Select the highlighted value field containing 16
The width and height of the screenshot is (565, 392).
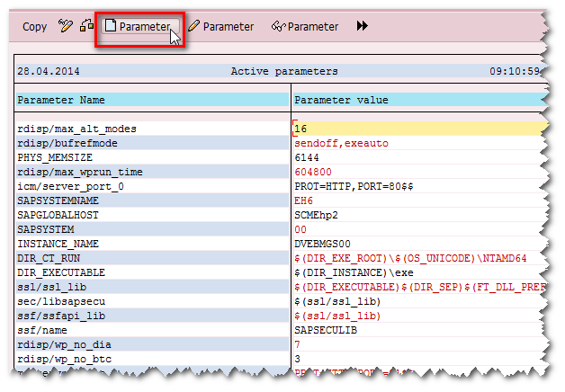coord(418,129)
